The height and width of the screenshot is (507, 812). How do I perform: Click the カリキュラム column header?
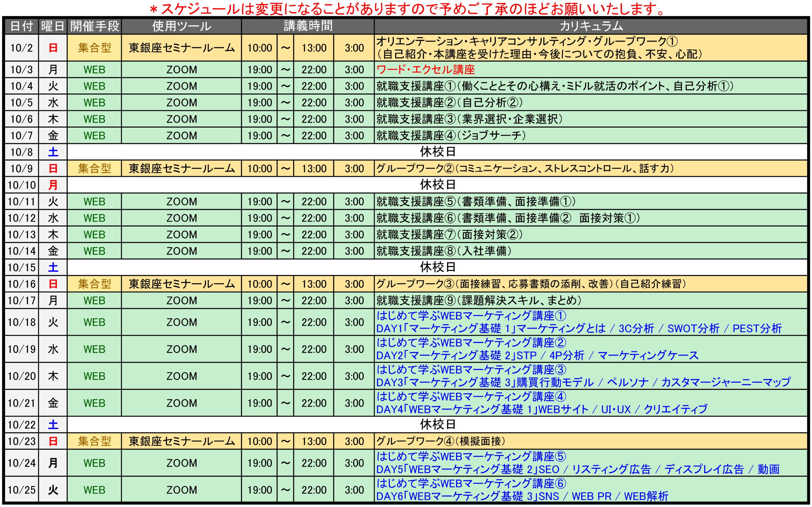point(591,26)
